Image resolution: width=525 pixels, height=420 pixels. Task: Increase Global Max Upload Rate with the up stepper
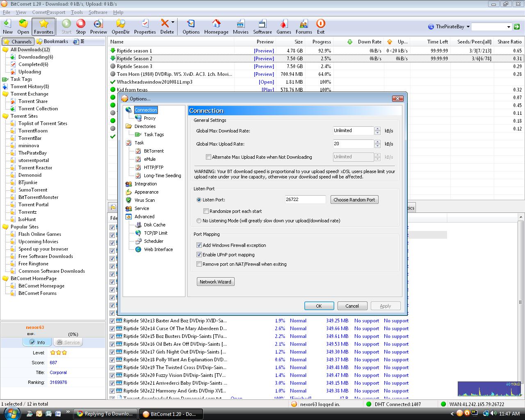pyautogui.click(x=377, y=142)
